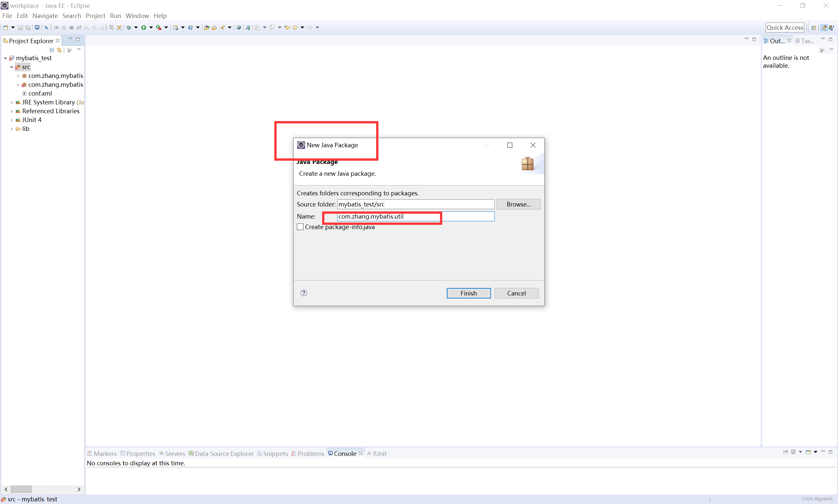The width and height of the screenshot is (838, 504).
Task: Expand the lib folder node
Action: tap(11, 129)
